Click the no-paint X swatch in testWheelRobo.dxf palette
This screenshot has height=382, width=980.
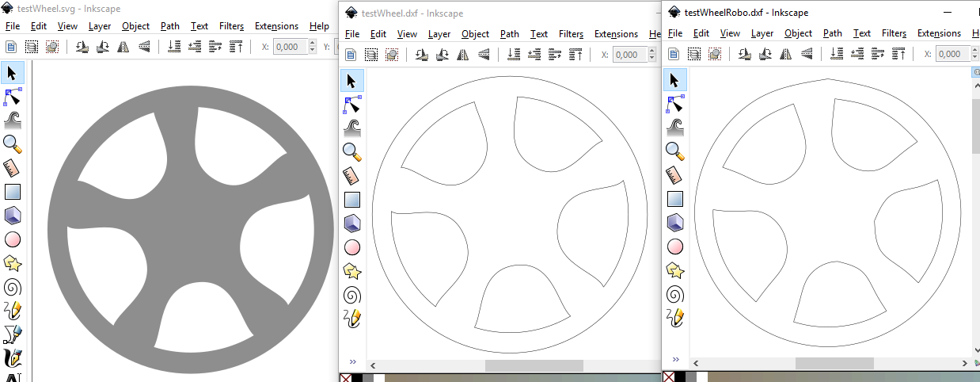(668, 377)
